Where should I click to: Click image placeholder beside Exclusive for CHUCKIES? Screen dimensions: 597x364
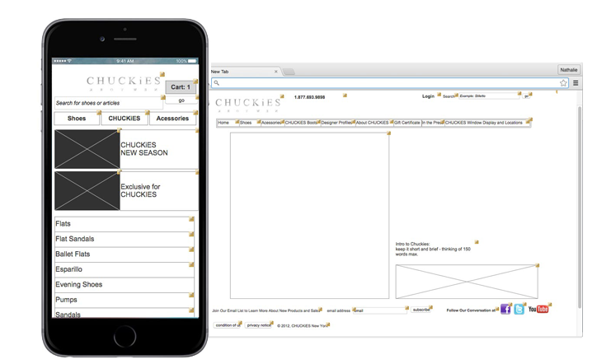tap(87, 190)
